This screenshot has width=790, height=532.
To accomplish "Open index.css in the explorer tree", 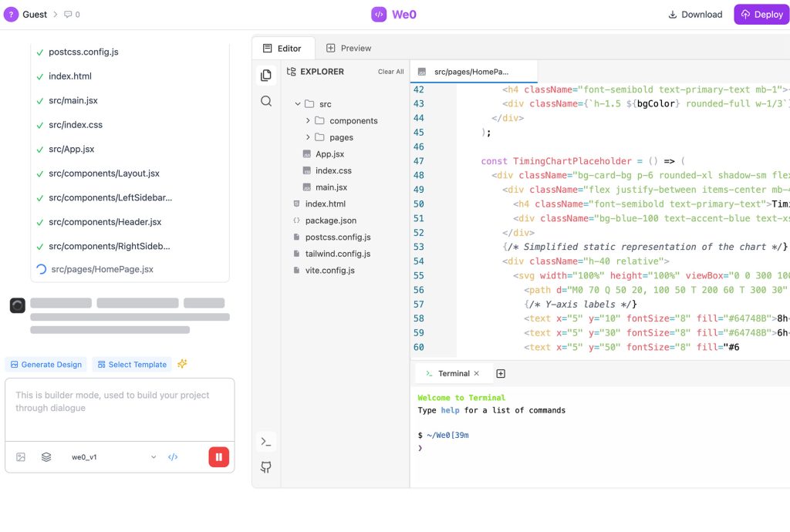I will [333, 170].
